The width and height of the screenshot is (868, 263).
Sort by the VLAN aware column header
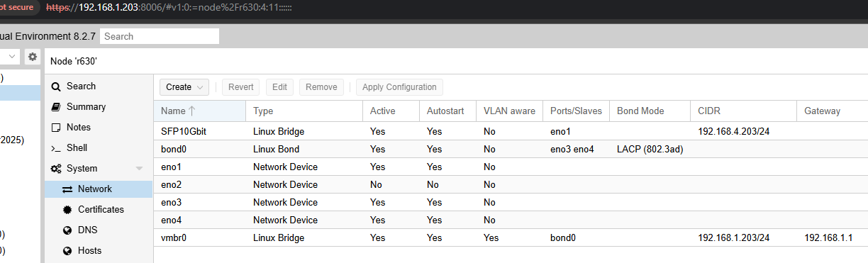point(509,111)
